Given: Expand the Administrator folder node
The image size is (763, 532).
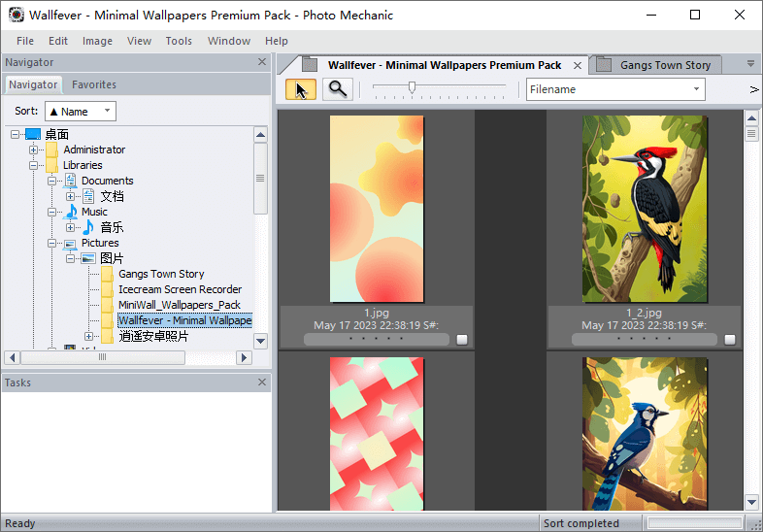Looking at the screenshot, I should [34, 150].
